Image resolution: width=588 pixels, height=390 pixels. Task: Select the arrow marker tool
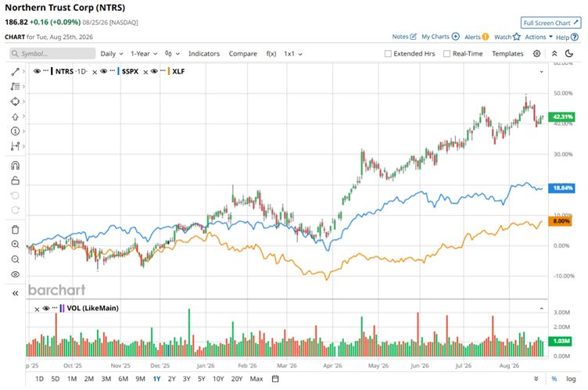15,116
